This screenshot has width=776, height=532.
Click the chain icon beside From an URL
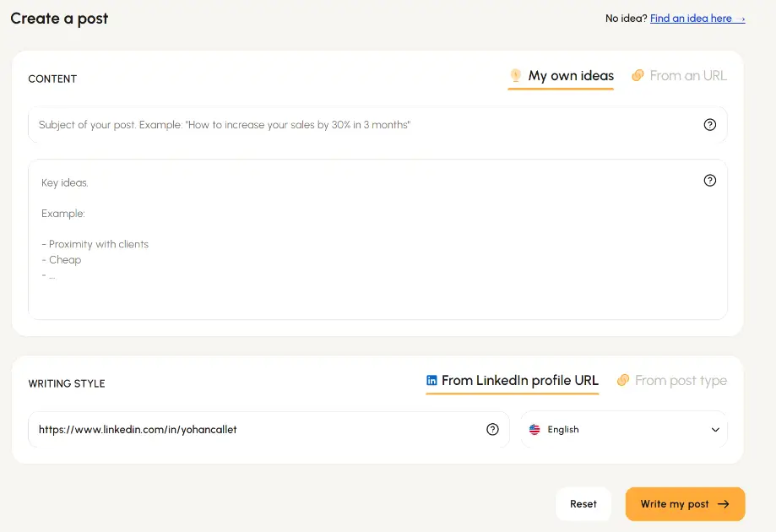click(x=638, y=75)
